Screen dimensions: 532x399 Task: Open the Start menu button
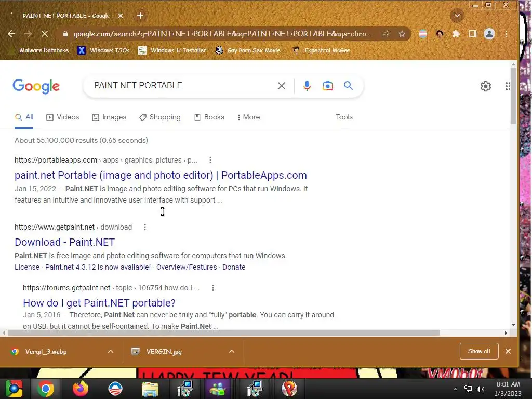click(14, 389)
